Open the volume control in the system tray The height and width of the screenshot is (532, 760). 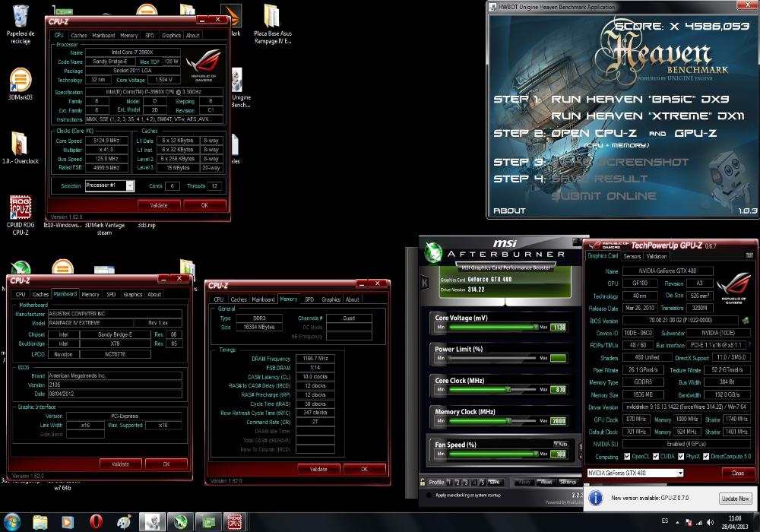710,522
